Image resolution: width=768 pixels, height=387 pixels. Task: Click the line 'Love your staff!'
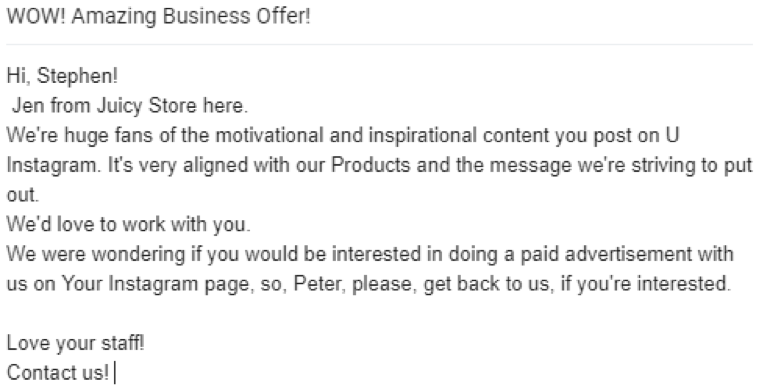tap(75, 344)
